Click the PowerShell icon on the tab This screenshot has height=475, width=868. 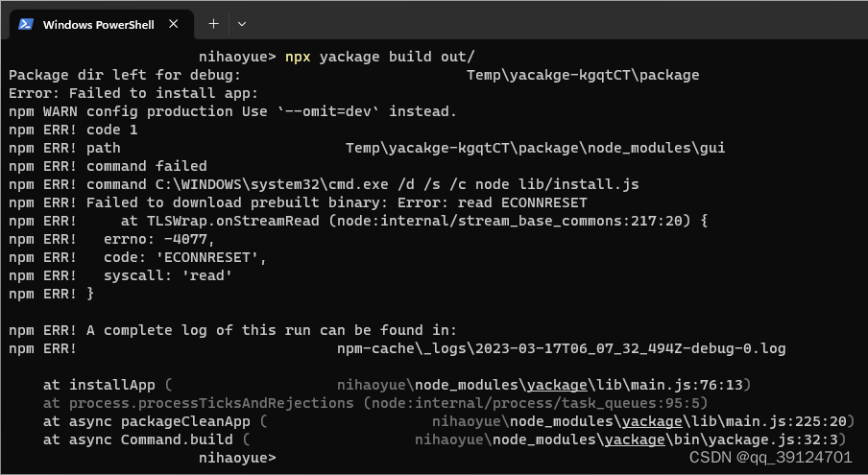pos(26,24)
